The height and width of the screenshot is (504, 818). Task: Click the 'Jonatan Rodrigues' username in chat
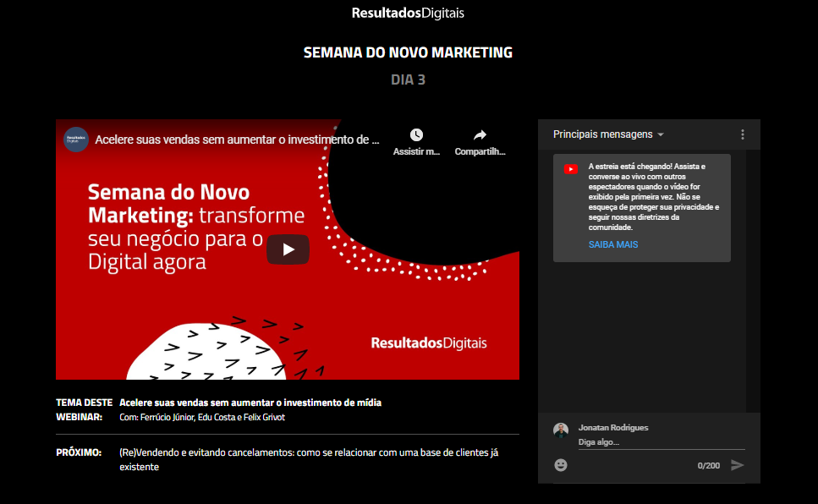click(x=613, y=428)
